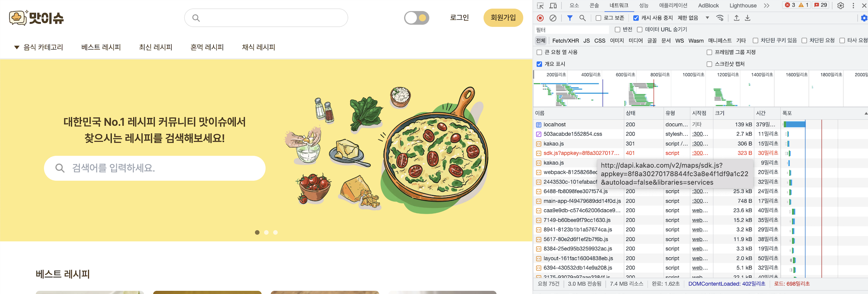Click the red error count badge
This screenshot has width=868, height=294.
pos(790,5)
